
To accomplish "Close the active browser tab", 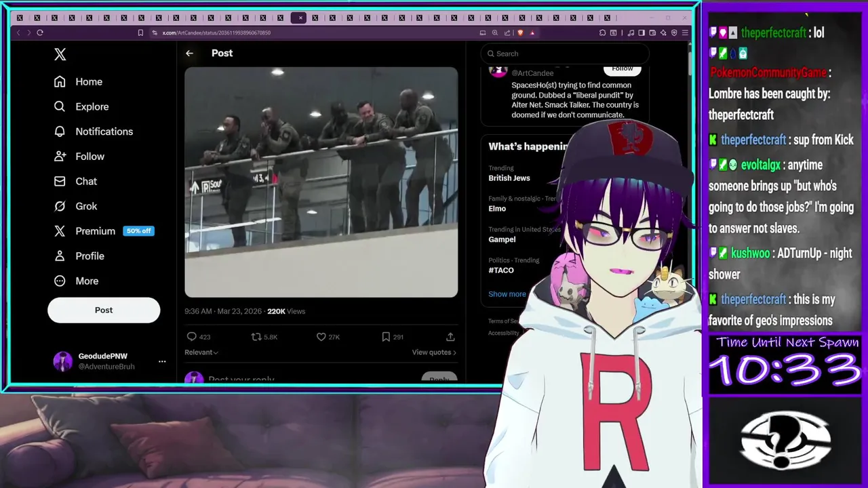I will coord(300,18).
